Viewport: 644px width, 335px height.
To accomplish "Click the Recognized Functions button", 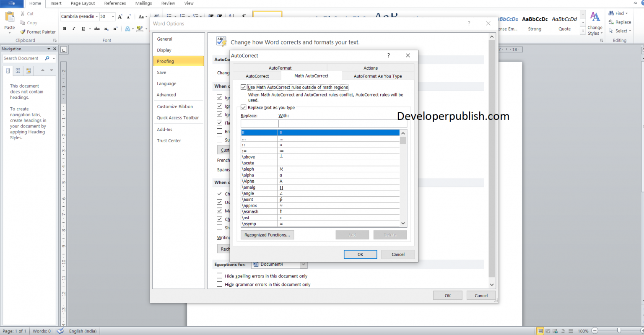I will [267, 235].
